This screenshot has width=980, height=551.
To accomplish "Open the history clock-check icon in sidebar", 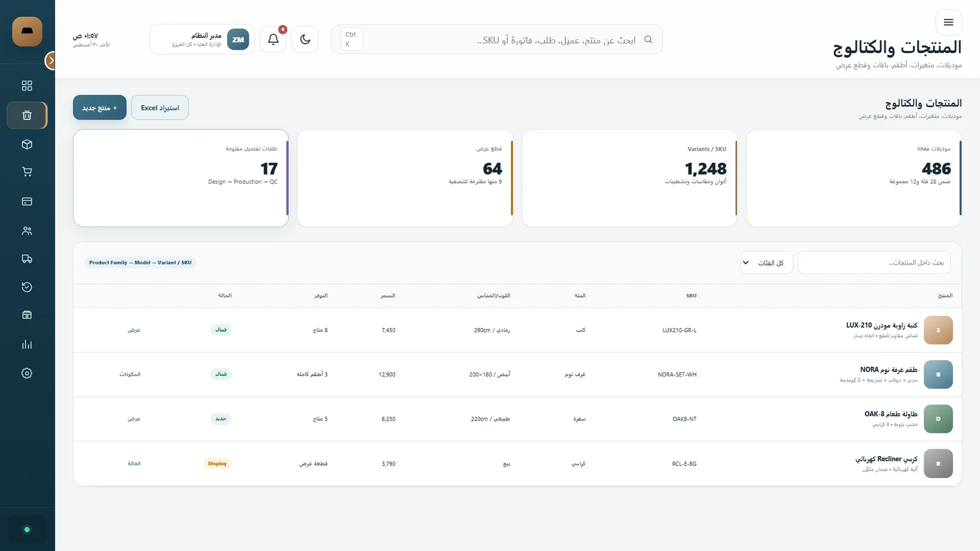I will (x=27, y=287).
